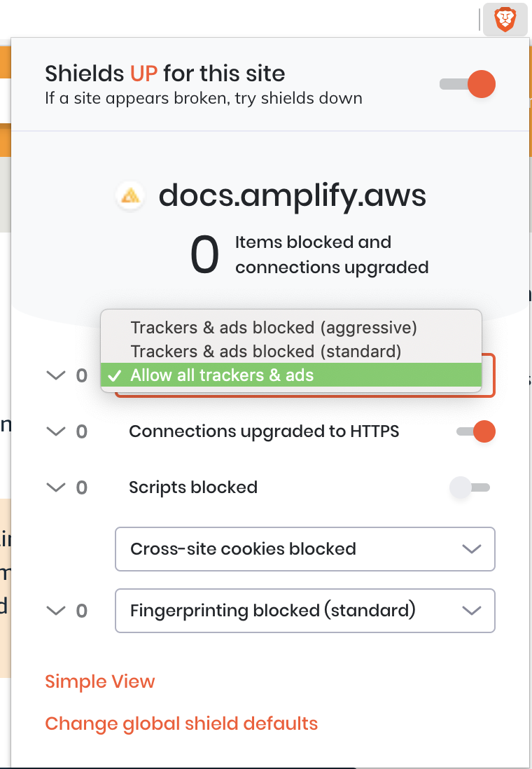
Task: Expand the Scripts blocked details chevron
Action: (x=55, y=487)
